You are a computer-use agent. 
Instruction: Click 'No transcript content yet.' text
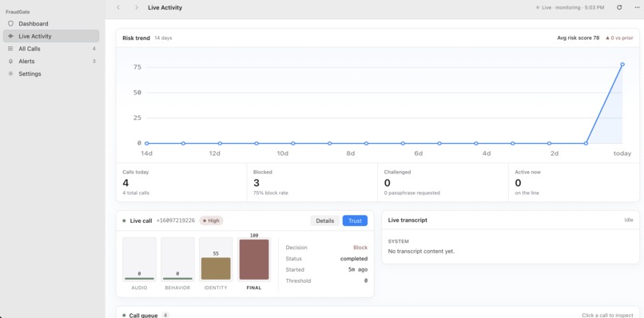[x=421, y=251]
